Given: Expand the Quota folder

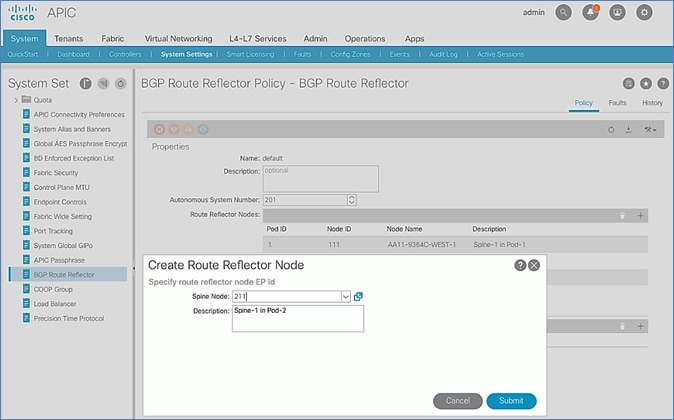Looking at the screenshot, I should click(x=16, y=100).
